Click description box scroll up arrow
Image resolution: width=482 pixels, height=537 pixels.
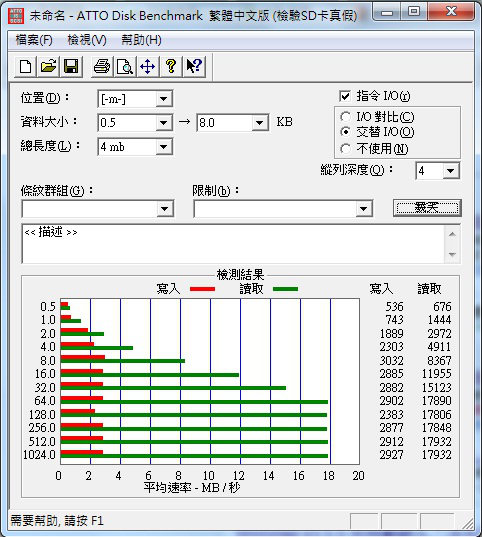(452, 234)
